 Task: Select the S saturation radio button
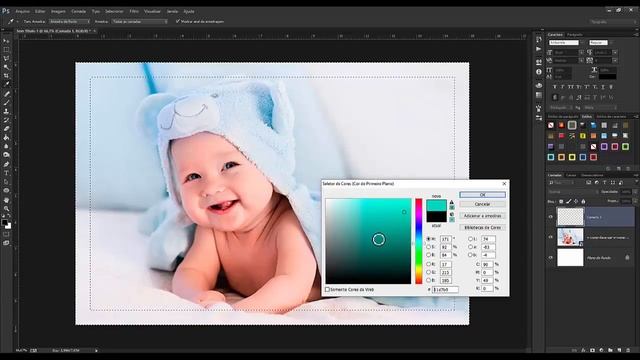[428, 247]
